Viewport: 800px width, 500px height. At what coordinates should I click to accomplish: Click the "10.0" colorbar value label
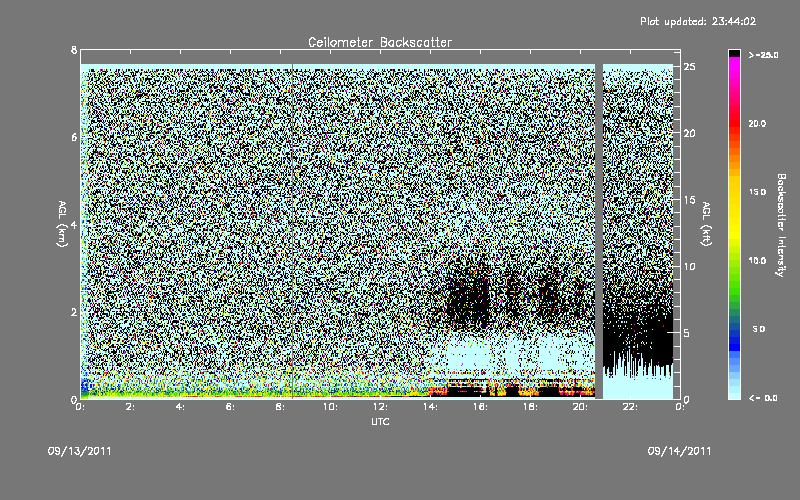[x=757, y=261]
